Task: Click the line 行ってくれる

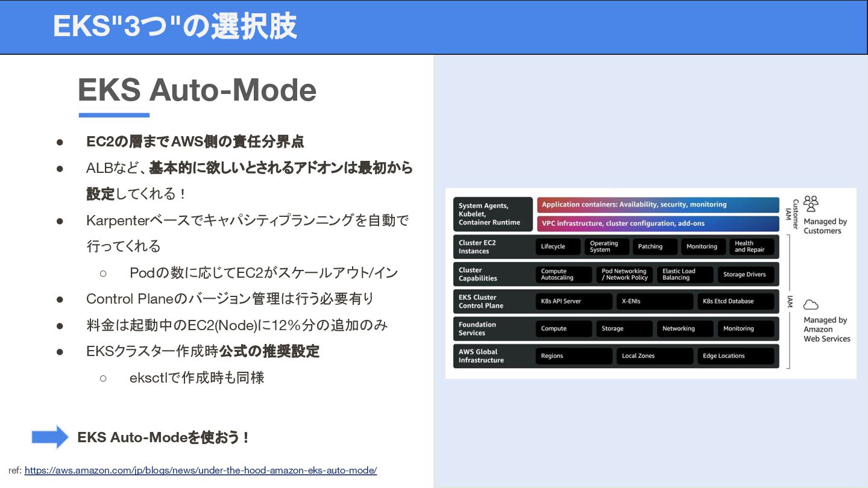Action: [x=124, y=246]
